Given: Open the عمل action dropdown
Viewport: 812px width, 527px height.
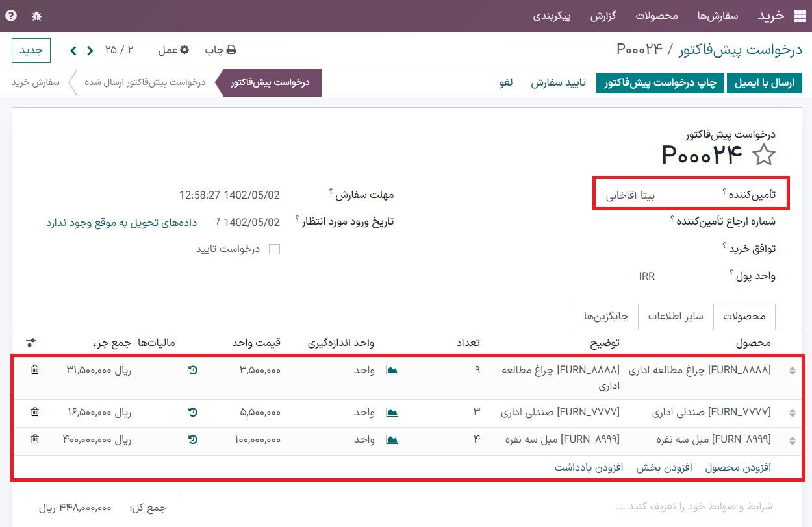Looking at the screenshot, I should click(x=173, y=50).
